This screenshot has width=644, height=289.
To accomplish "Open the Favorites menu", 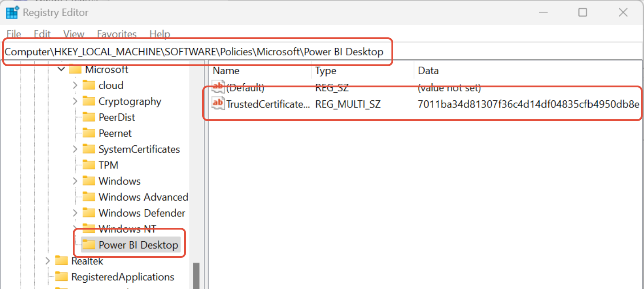I will click(117, 34).
